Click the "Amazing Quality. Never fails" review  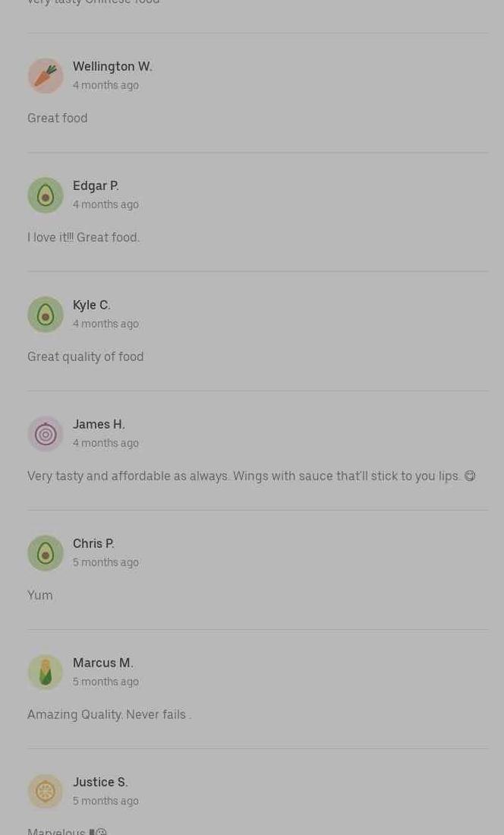pos(109,715)
